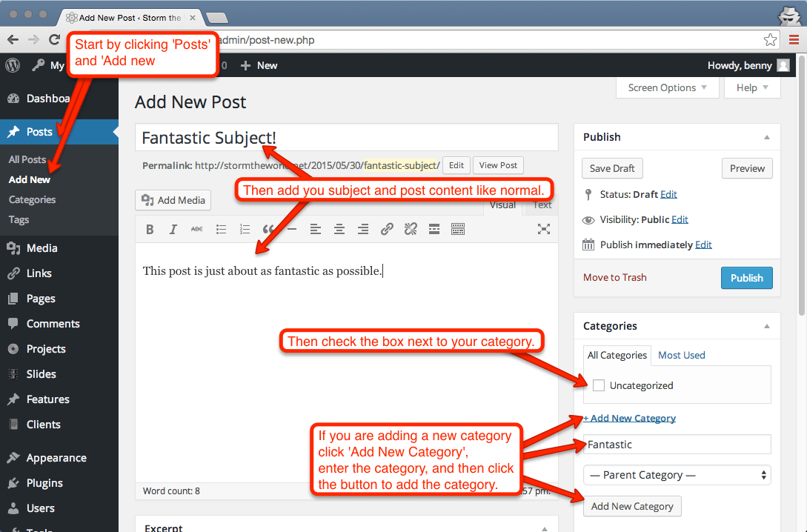
Task: Click the Move to Trash link
Action: (614, 277)
